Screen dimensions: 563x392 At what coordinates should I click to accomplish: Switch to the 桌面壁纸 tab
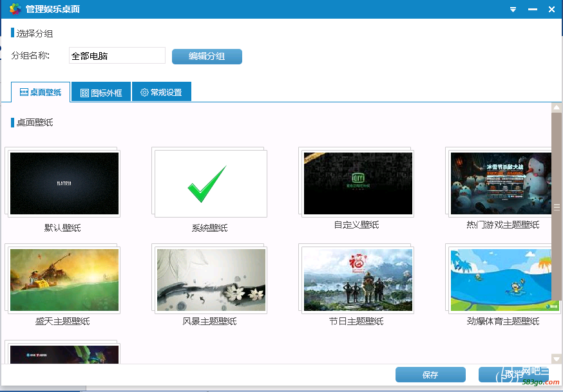pos(41,92)
